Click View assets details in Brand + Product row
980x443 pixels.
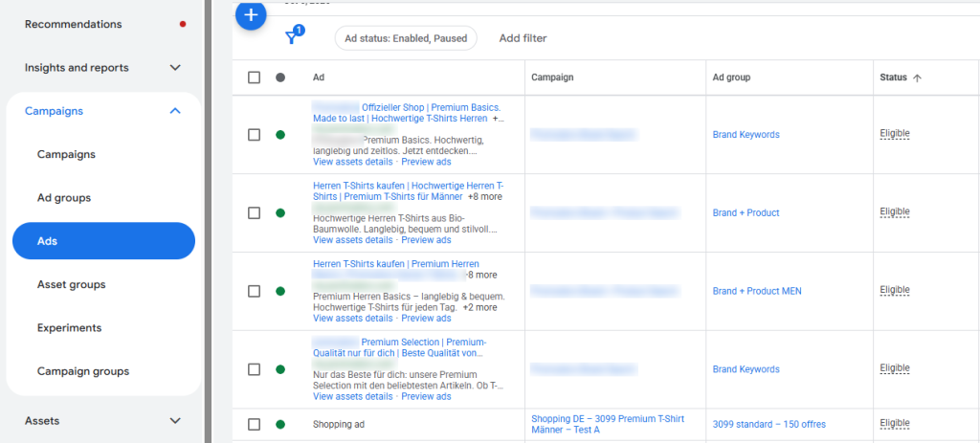tap(352, 240)
